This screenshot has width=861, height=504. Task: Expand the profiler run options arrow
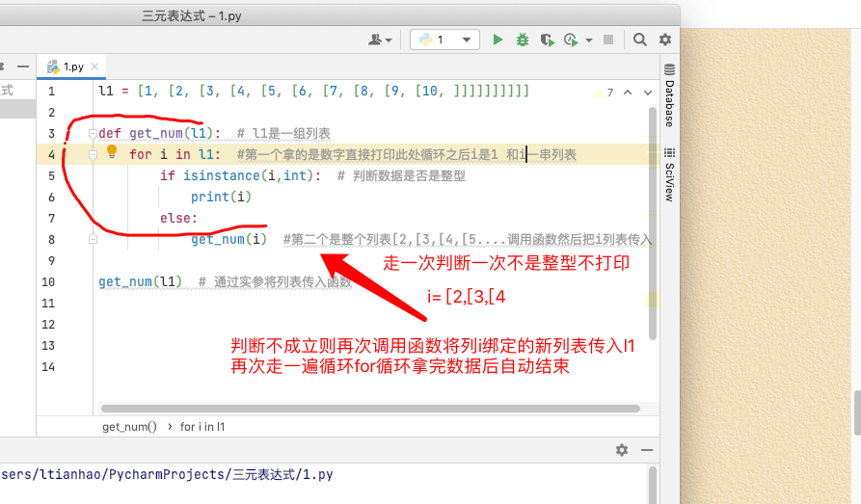tap(589, 40)
